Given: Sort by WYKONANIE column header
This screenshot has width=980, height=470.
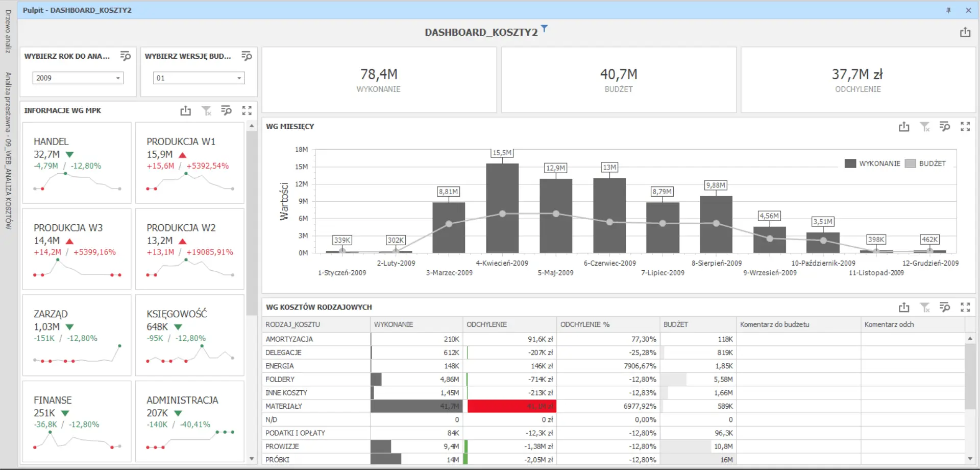Looking at the screenshot, I should coord(416,324).
